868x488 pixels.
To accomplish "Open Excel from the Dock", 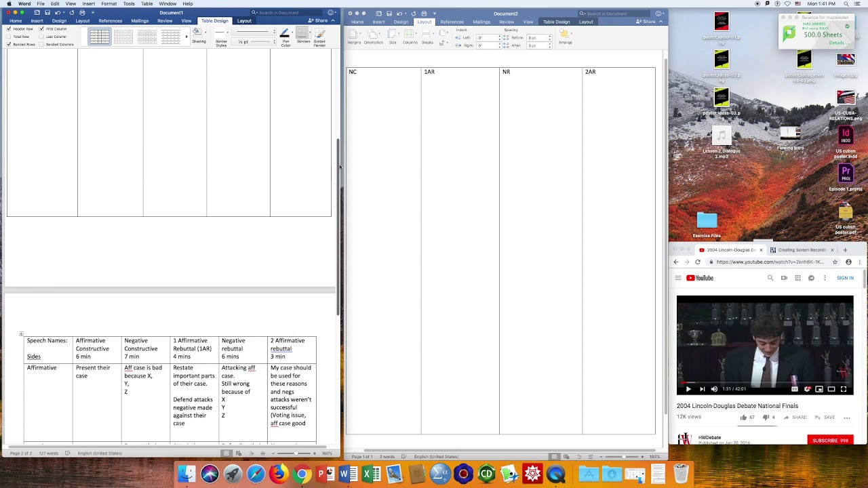I will tap(371, 474).
